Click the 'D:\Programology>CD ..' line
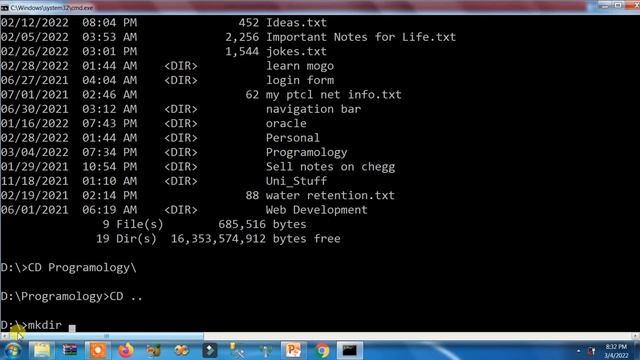 pyautogui.click(x=72, y=296)
